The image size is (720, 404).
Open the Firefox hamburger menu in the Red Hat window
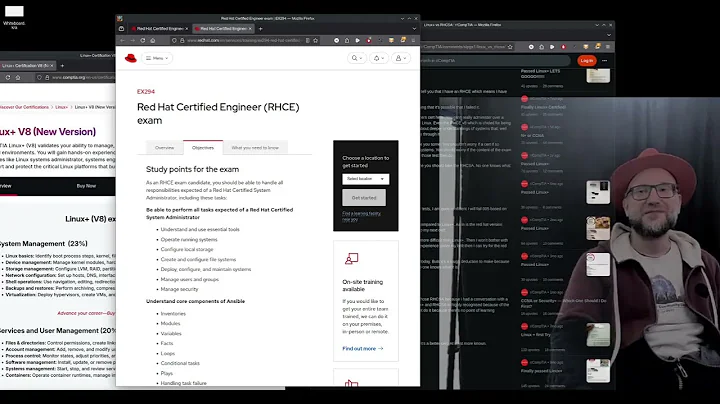413,40
